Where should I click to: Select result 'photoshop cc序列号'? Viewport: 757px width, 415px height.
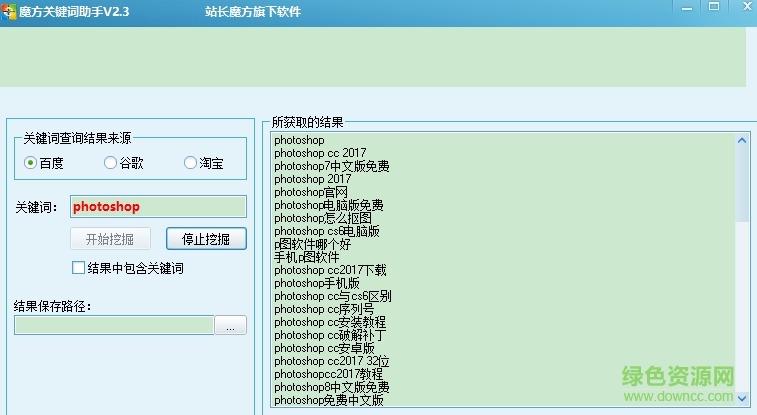coord(324,309)
